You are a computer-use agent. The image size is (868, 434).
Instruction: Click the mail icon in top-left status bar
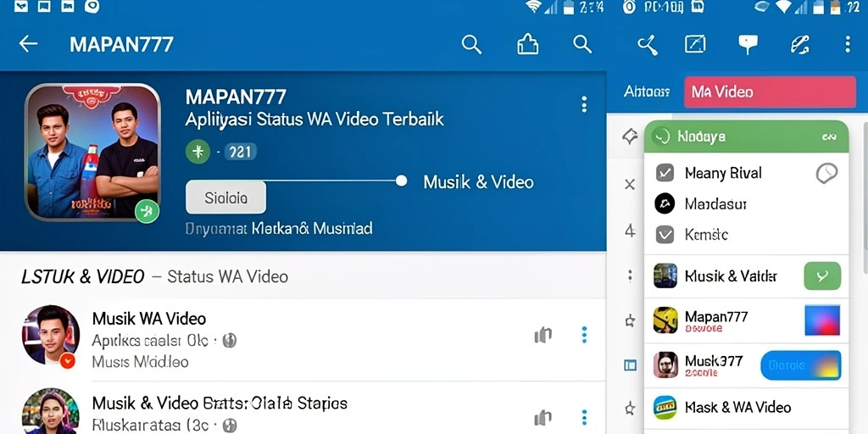[x=21, y=6]
